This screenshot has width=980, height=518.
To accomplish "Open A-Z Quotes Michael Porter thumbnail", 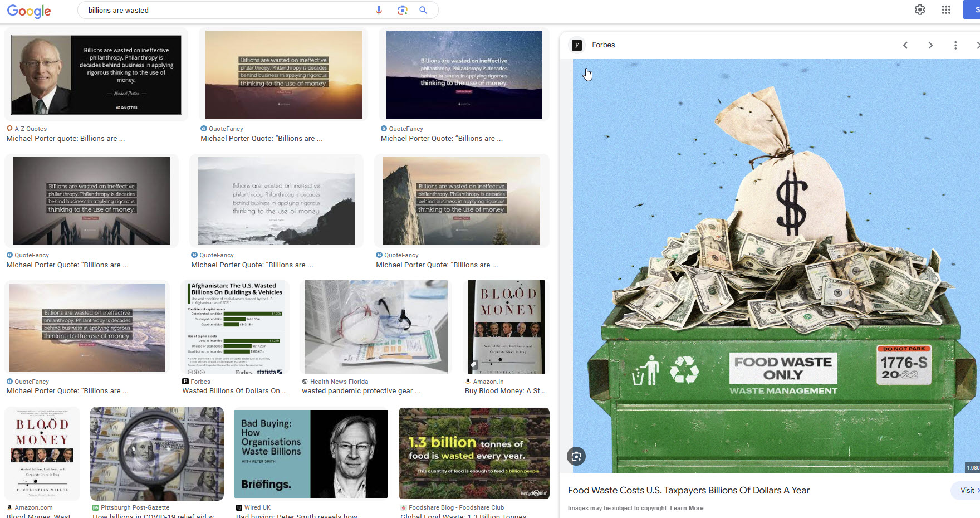I will coord(96,75).
